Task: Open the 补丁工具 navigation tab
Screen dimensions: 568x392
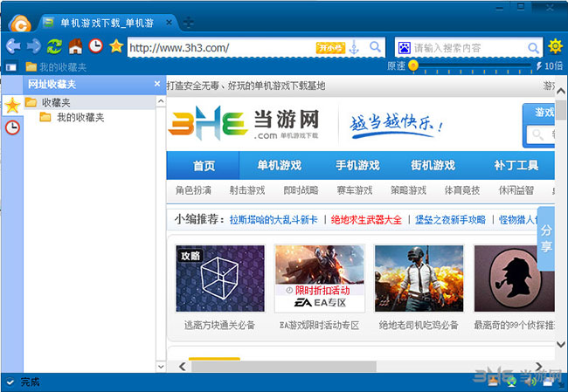Action: coord(516,165)
